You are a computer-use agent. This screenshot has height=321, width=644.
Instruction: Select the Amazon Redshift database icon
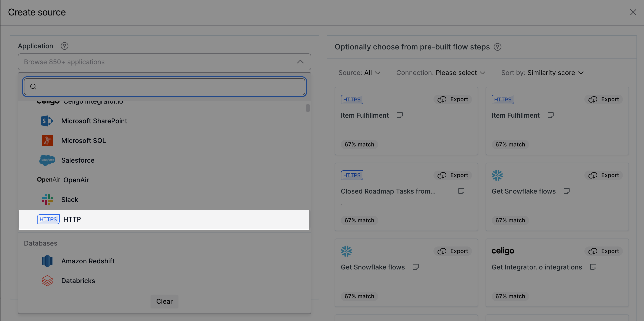(47, 261)
